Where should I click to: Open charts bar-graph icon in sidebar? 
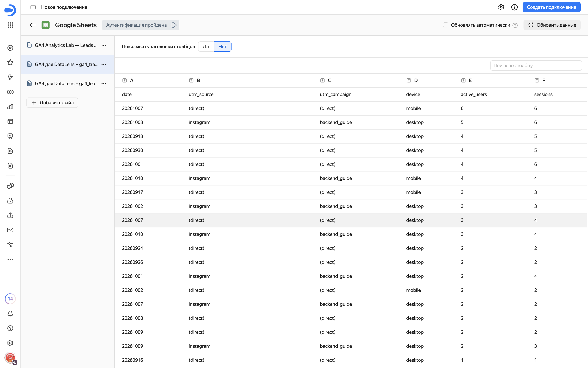(x=10, y=107)
